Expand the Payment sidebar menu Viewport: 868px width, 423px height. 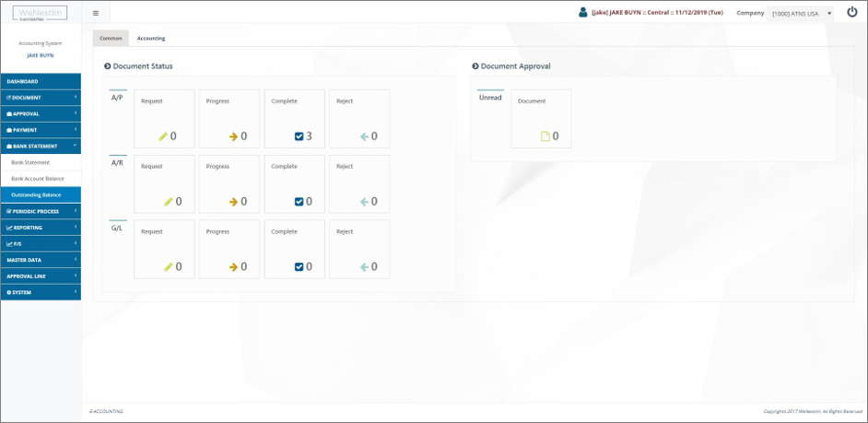41,130
